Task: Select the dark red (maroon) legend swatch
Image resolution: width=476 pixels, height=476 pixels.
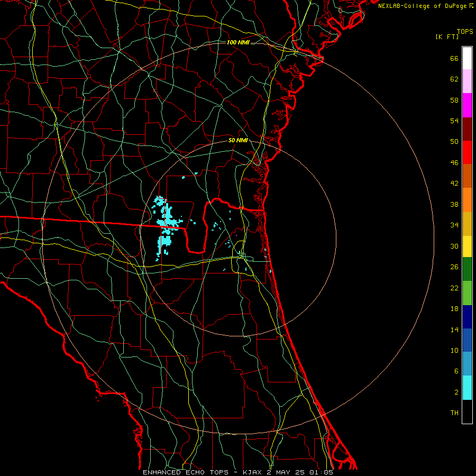Action: [x=467, y=129]
